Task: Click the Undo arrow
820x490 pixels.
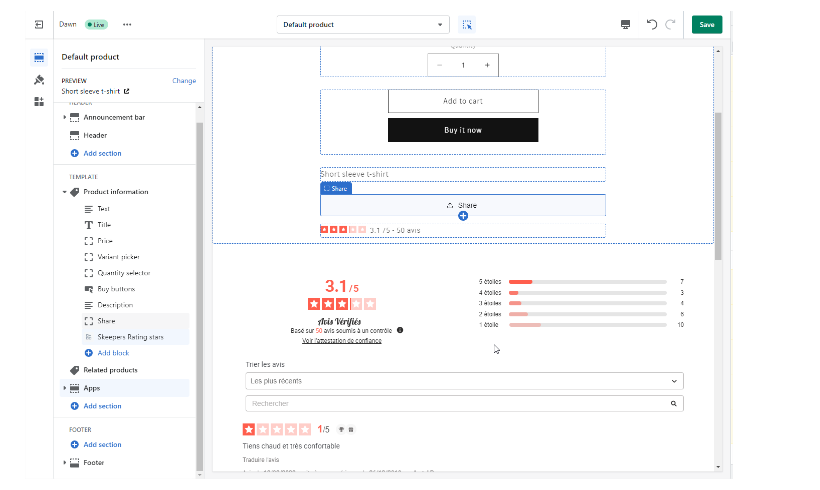Action: point(652,24)
